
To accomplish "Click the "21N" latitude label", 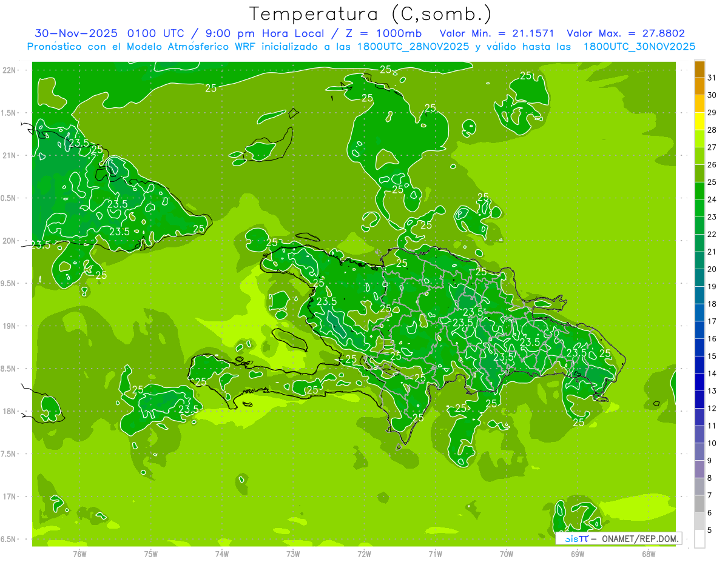I will coord(10,155).
